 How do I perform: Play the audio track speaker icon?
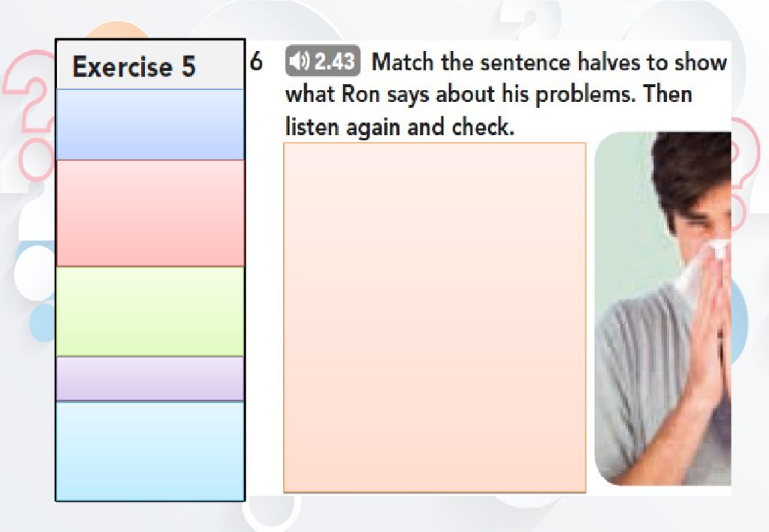click(x=299, y=62)
